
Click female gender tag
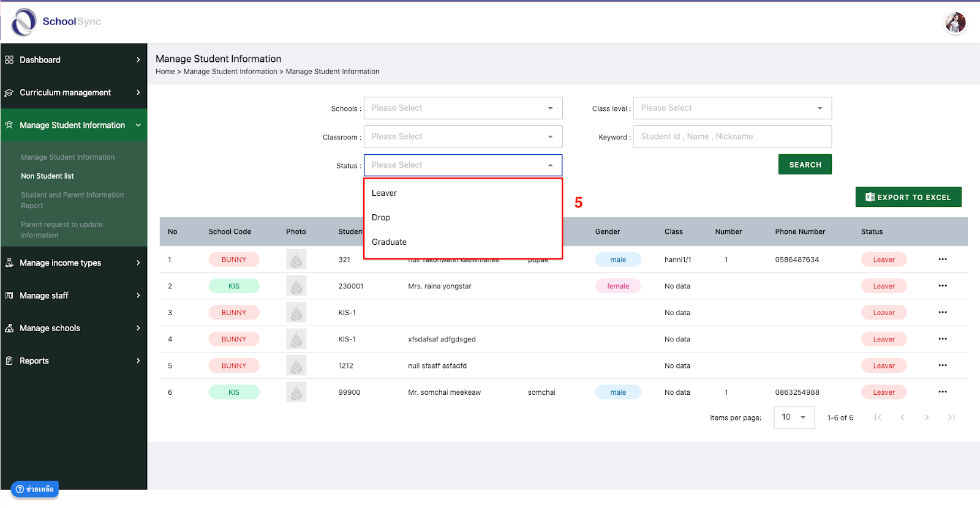618,286
